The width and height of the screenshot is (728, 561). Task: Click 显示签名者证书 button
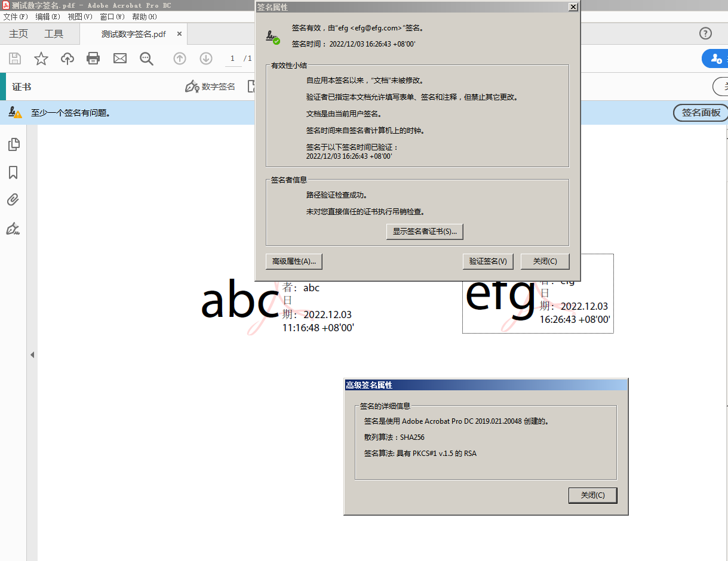(425, 232)
